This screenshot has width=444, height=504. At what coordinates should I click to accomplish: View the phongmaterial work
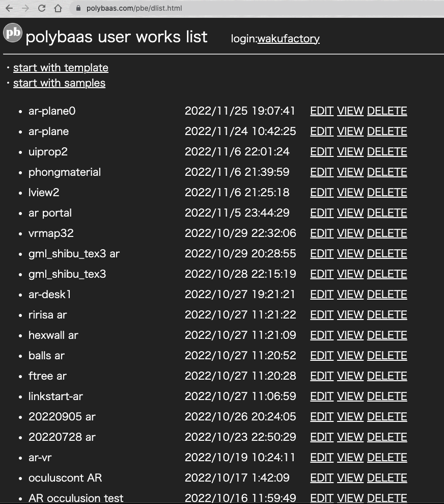point(350,172)
